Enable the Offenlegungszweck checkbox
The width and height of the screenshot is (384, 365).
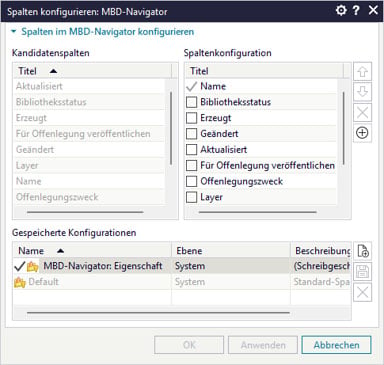191,181
